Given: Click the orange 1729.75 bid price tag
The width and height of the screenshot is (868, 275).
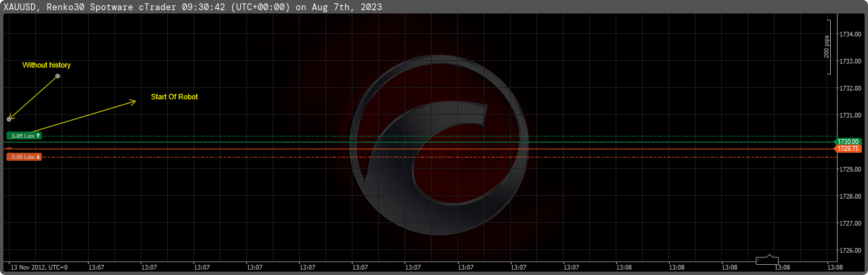Looking at the screenshot, I should pyautogui.click(x=848, y=149).
